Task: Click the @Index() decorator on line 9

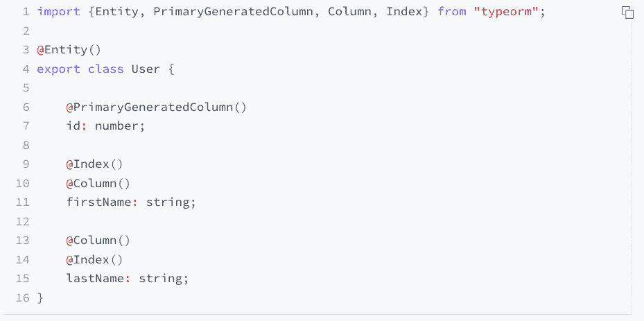Action: [94, 164]
